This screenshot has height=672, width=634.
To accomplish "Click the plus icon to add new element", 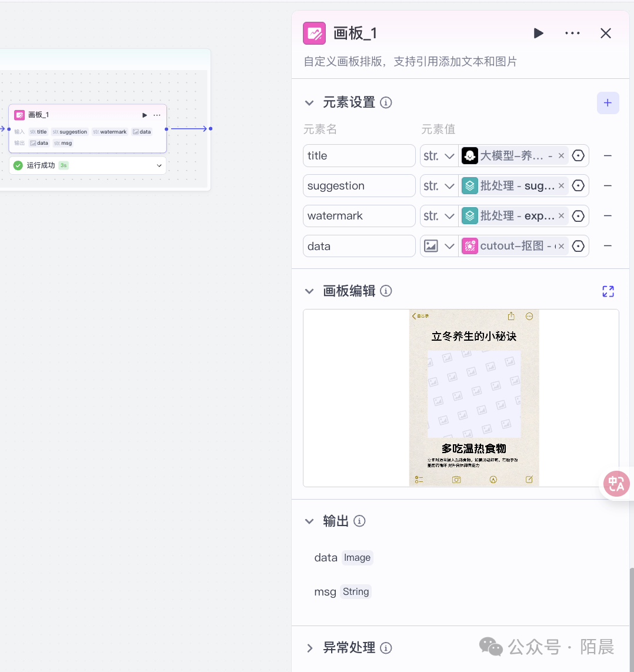I will coord(608,103).
